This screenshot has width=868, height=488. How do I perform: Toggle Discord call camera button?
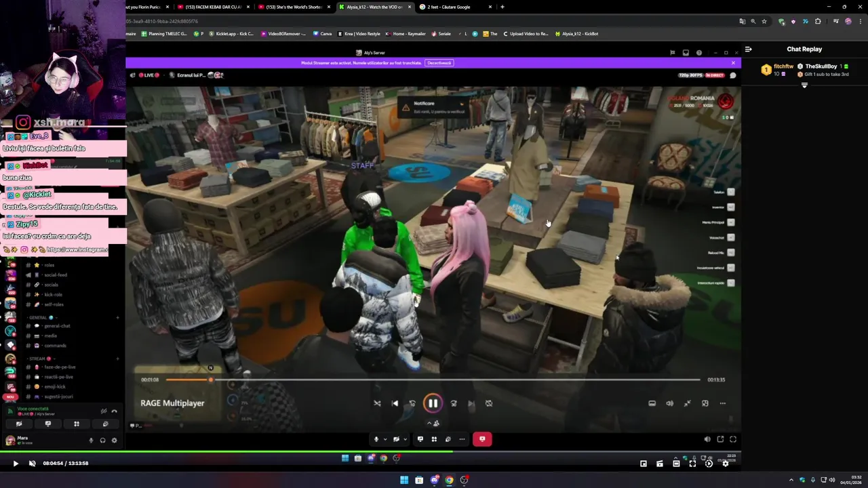[x=396, y=439]
